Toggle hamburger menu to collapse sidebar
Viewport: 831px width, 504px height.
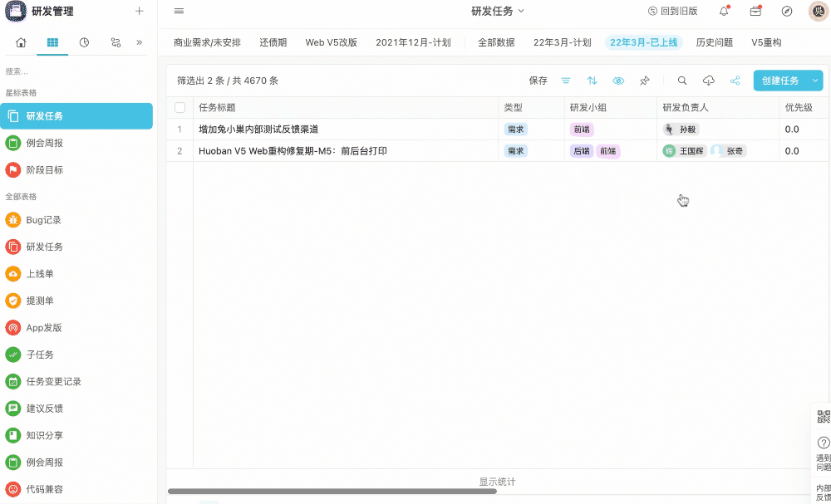pos(179,11)
